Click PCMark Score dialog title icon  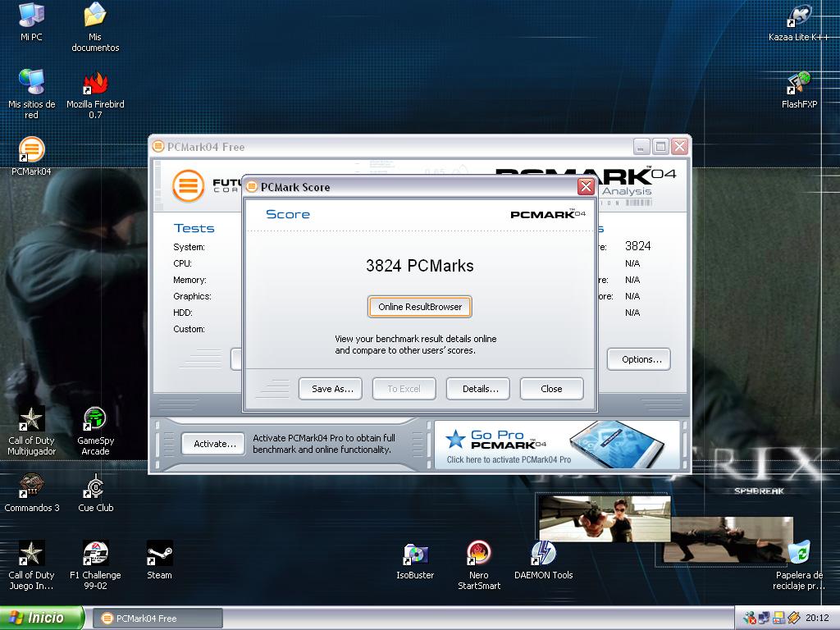click(x=251, y=186)
